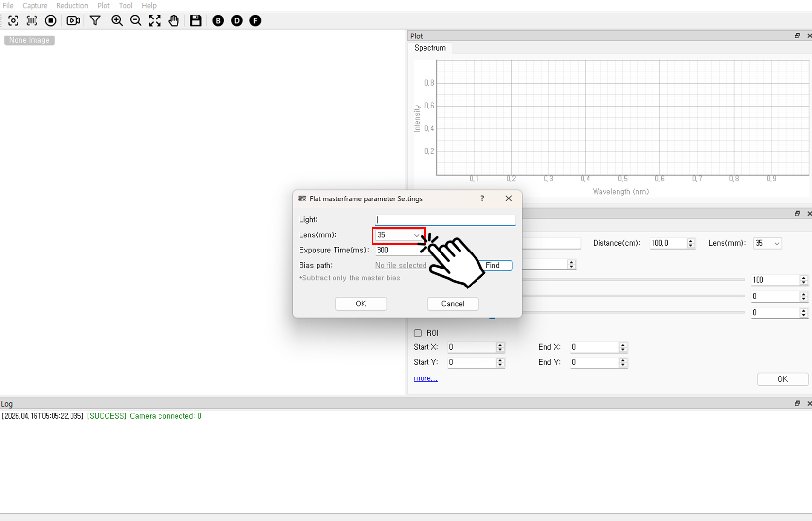Click the stop capture toolbar icon
The image size is (812, 521).
(x=51, y=20)
